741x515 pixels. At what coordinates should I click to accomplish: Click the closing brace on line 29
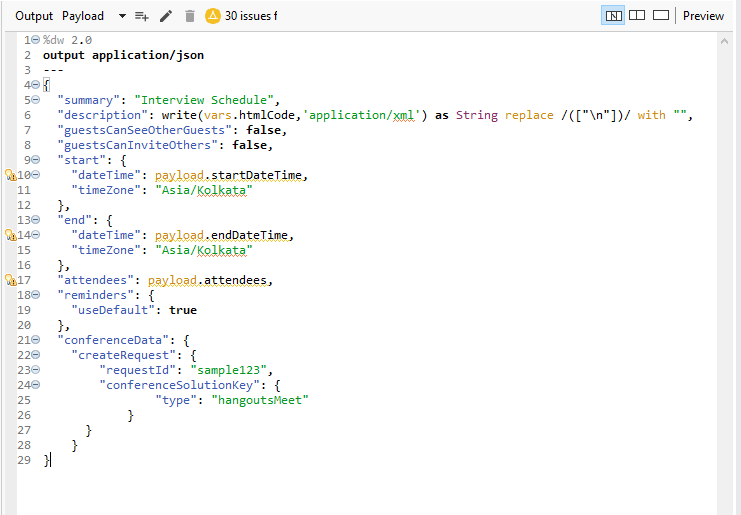(46, 460)
